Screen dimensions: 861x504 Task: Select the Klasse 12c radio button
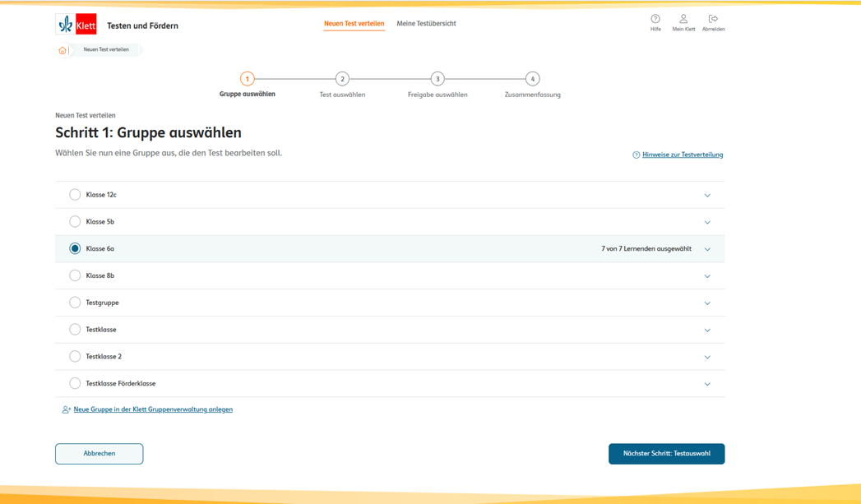pyautogui.click(x=75, y=195)
